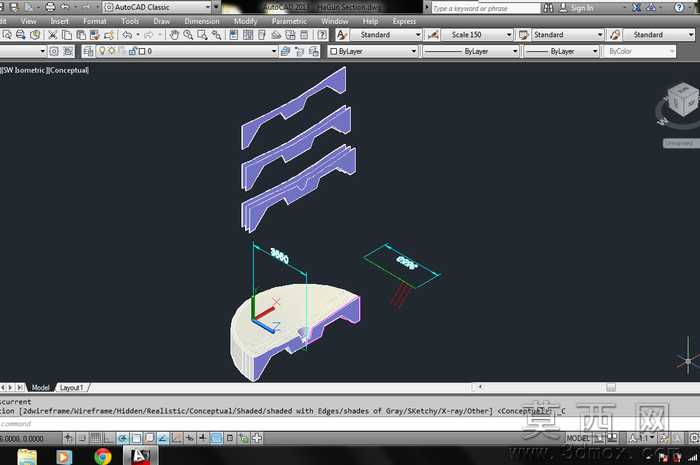Open the Layer Properties Manager icon
Image resolution: width=700 pixels, height=465 pixels.
point(88,51)
